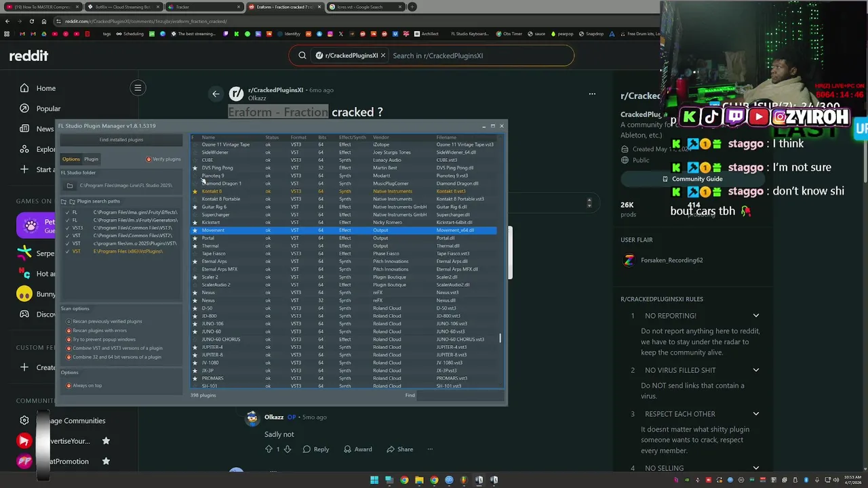Switch to Plugin tab in Plugin Manager

91,159
